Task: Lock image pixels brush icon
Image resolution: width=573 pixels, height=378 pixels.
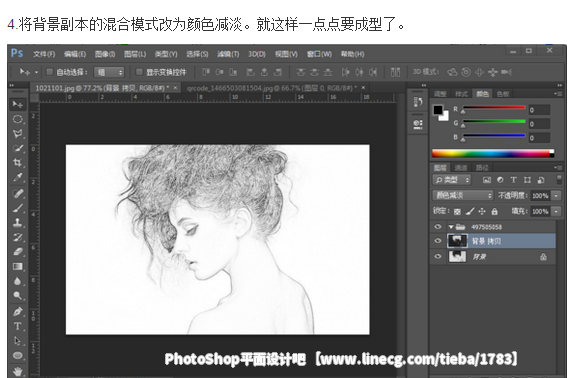Action: pyautogui.click(x=470, y=211)
